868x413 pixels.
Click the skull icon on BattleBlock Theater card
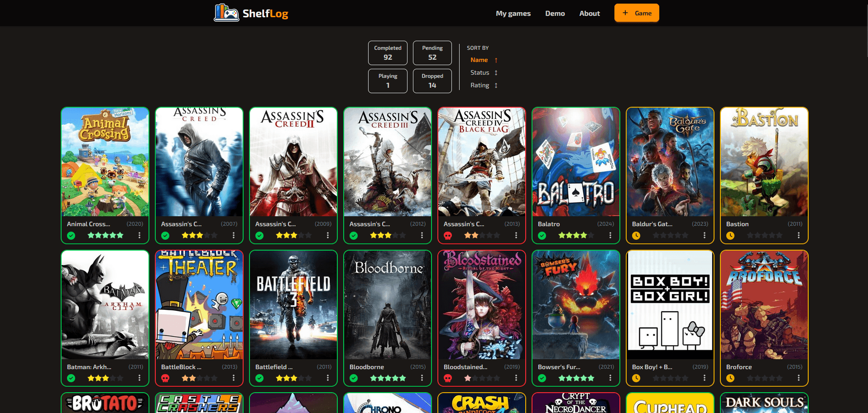[x=165, y=378]
